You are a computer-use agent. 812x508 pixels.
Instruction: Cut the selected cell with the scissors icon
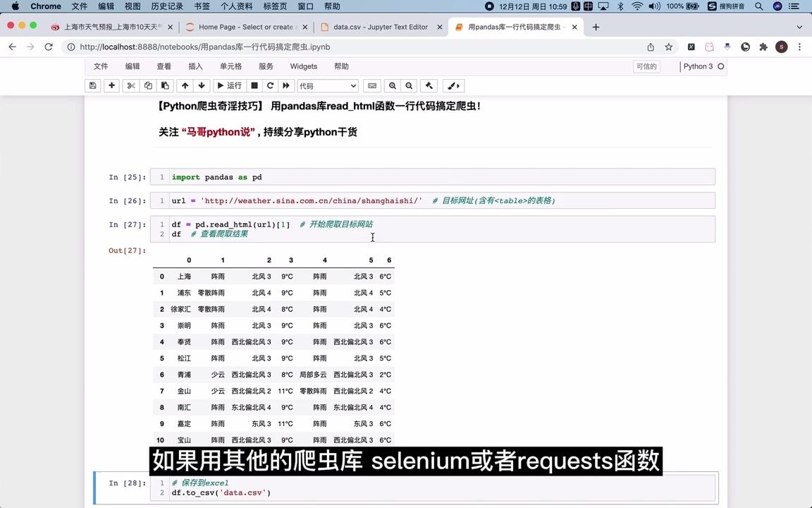(131, 85)
